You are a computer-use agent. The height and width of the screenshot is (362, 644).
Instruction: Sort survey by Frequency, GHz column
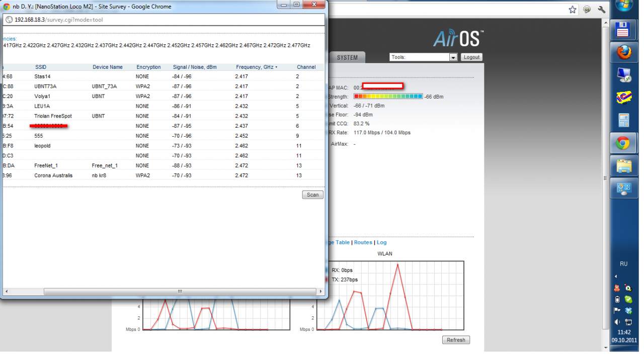256,67
